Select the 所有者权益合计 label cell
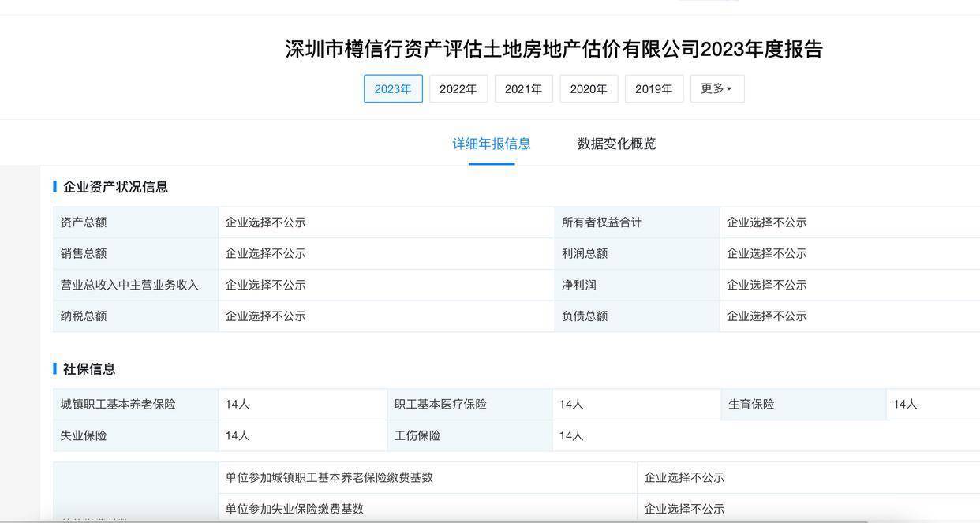 601,222
